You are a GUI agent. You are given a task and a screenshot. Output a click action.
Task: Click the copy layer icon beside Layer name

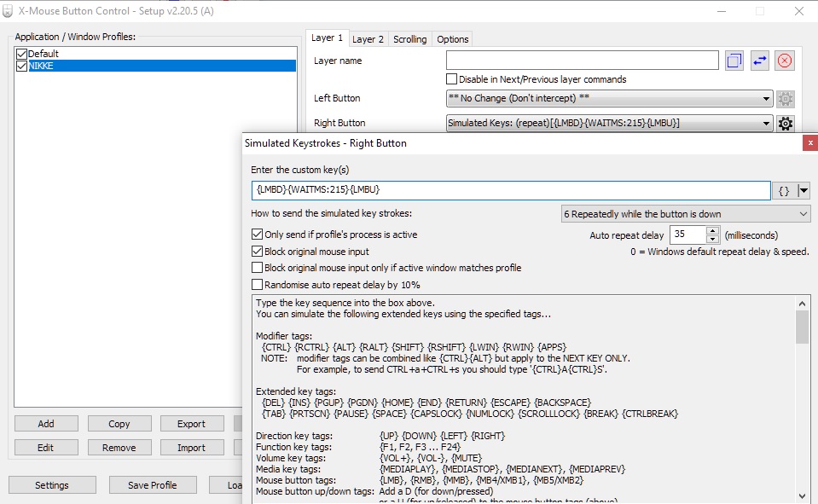click(x=734, y=61)
